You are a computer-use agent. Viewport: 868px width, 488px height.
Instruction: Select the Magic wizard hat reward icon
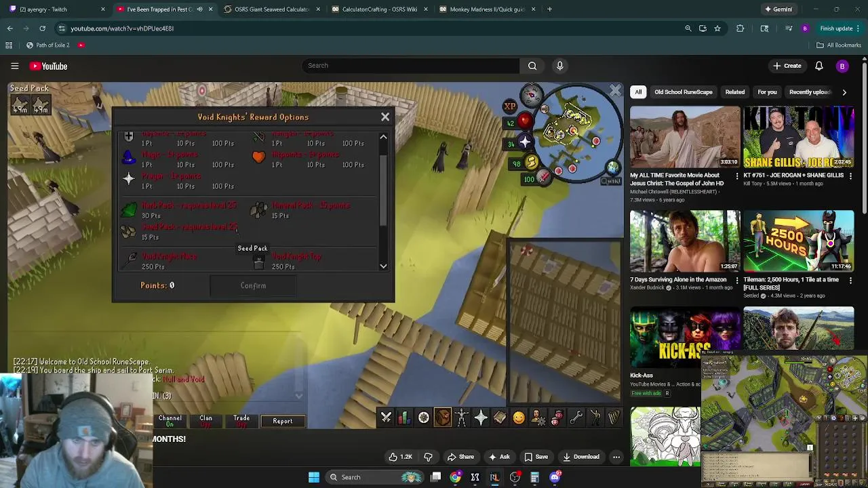129,159
